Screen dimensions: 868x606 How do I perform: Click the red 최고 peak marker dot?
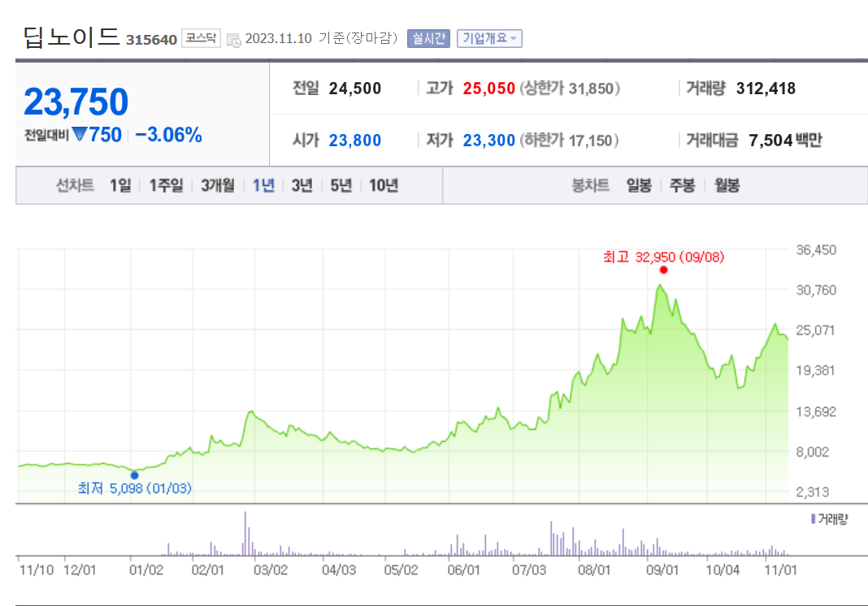664,270
